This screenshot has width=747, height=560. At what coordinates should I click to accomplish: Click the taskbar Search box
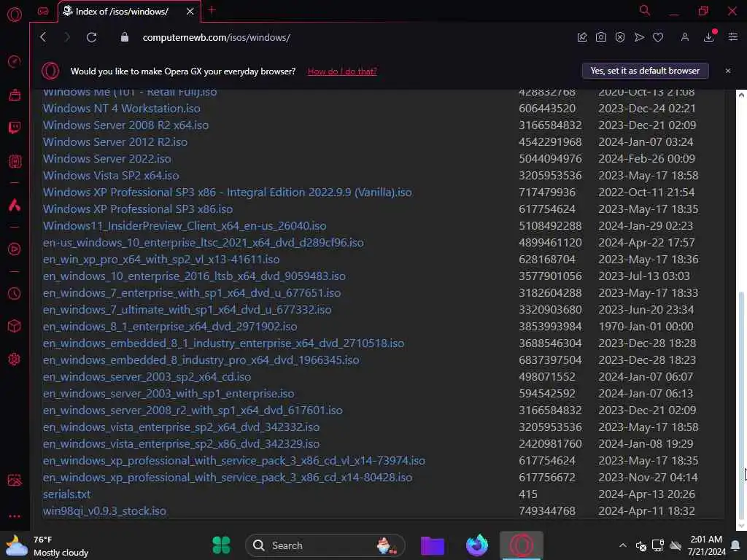click(x=325, y=545)
